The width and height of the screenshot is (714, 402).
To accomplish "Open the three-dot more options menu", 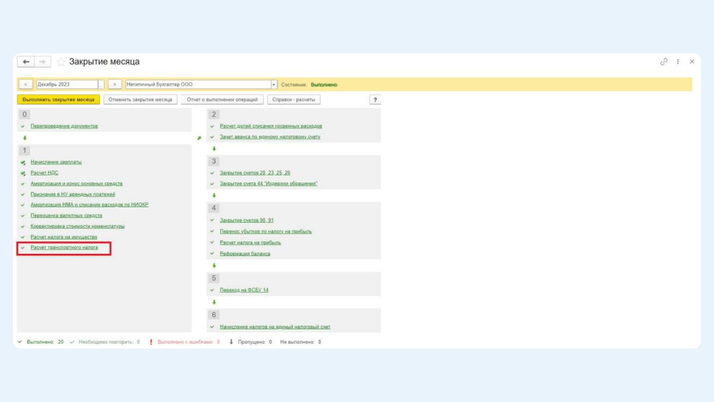I will (x=678, y=62).
